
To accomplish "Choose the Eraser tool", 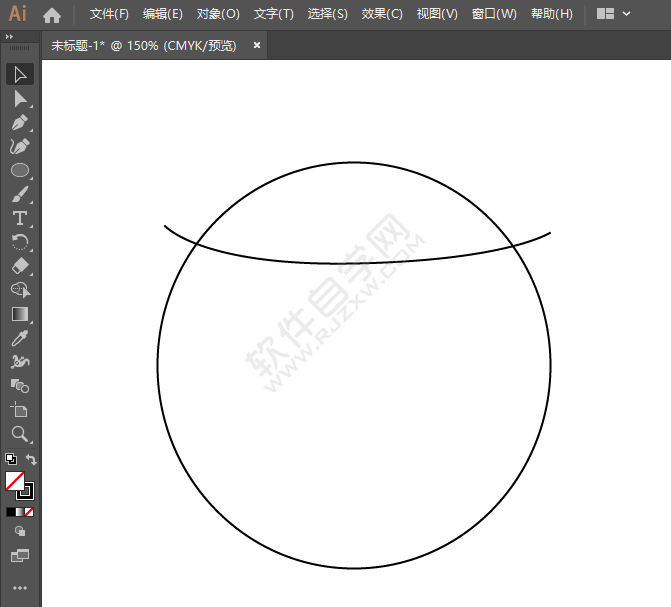I will (x=19, y=266).
